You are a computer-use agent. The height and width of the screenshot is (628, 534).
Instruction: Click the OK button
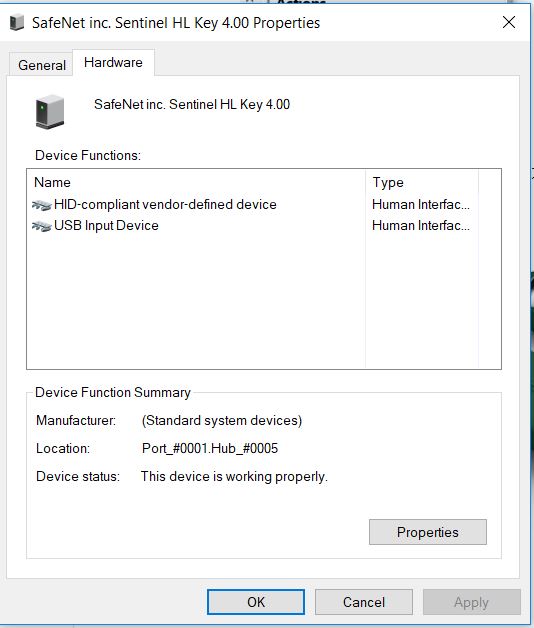click(256, 602)
